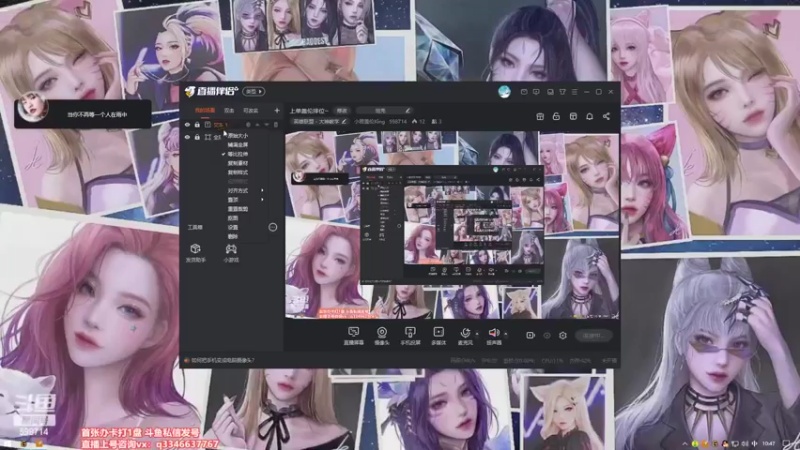Screen dimensions: 800x450
Task: Add new scene with plus icon
Action: (277, 110)
